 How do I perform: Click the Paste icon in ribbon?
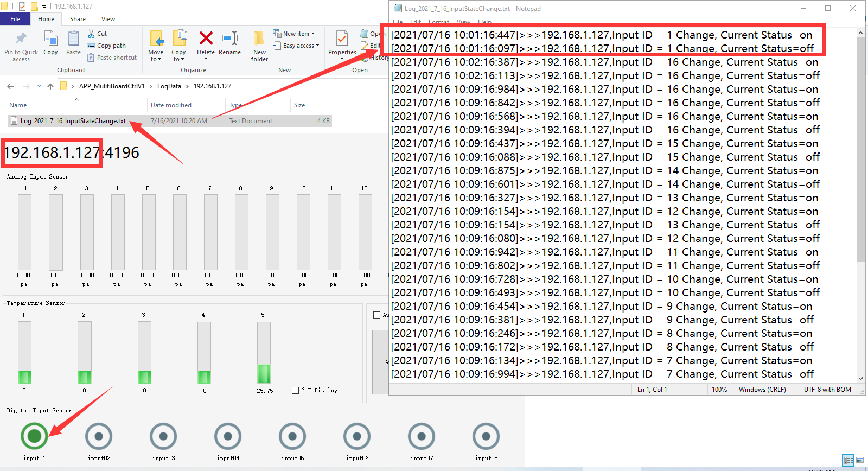point(73,40)
